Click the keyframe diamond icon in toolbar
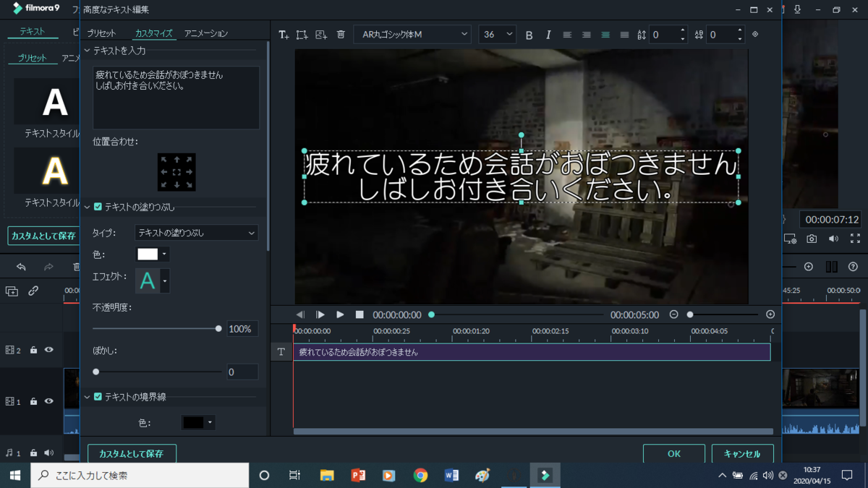This screenshot has width=868, height=488. [x=755, y=34]
